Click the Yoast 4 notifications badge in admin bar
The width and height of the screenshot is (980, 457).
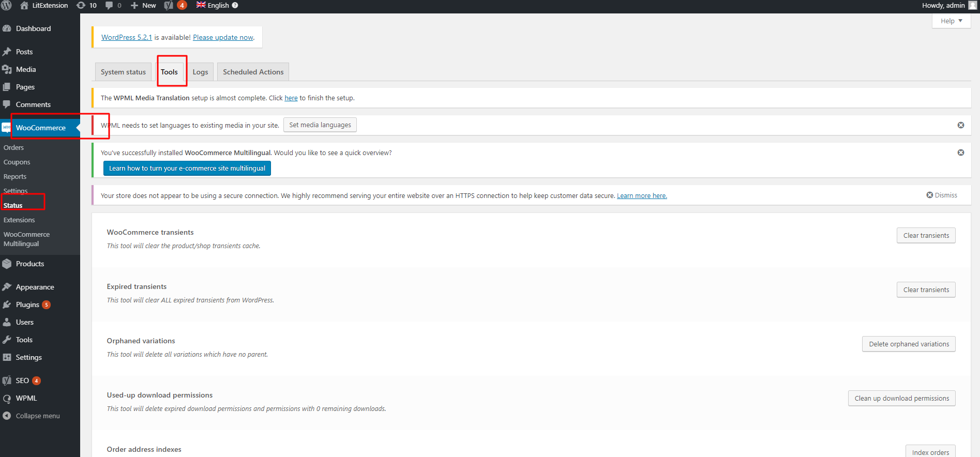click(x=182, y=5)
